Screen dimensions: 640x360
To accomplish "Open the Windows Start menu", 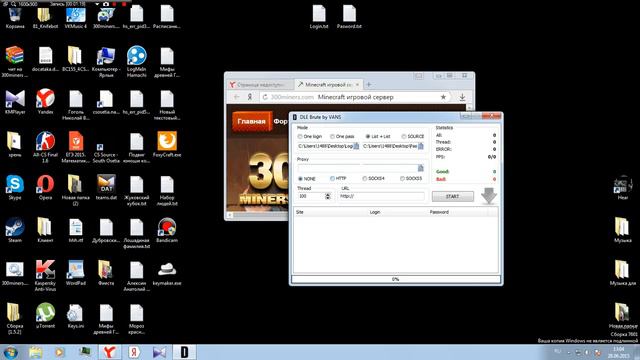I will 11,352.
